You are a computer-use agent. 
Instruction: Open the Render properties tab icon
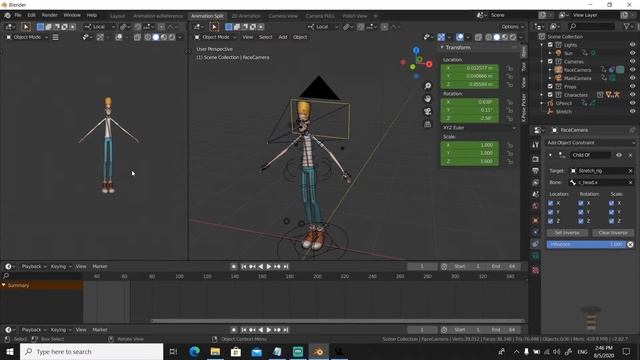(536, 159)
